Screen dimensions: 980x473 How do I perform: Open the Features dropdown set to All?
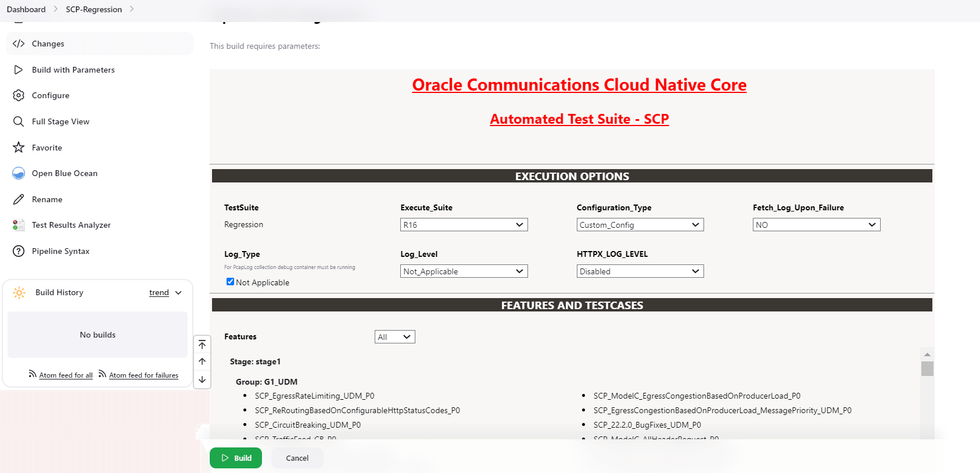coord(395,337)
